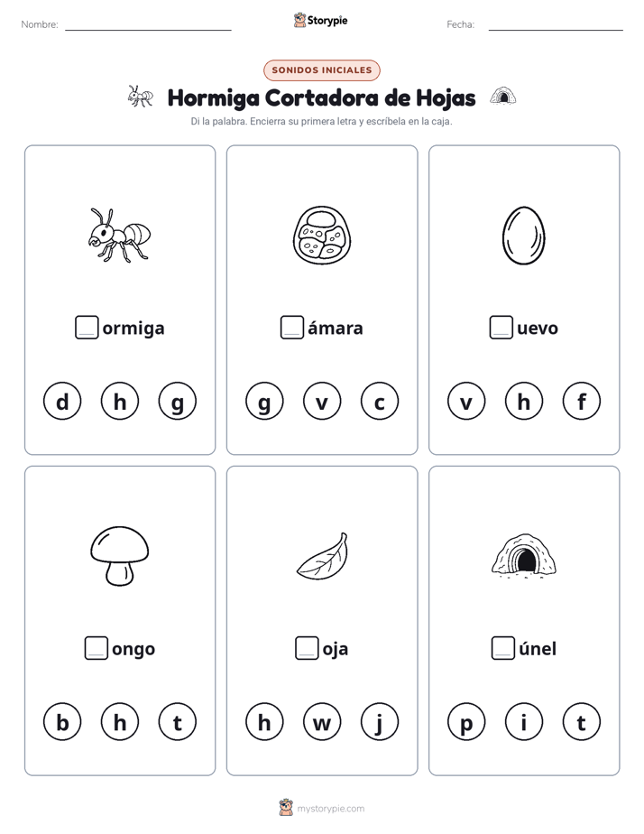Click the mushroom picture above 'ongo'

point(120,556)
